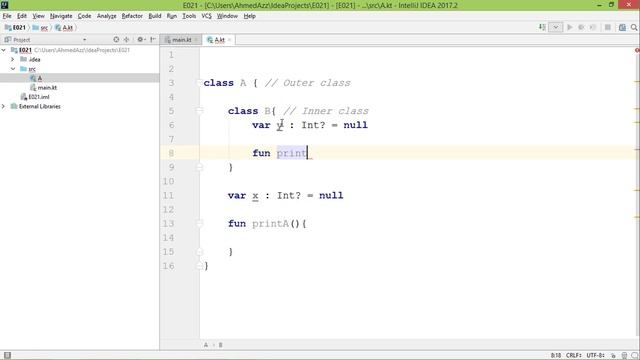Image resolution: width=640 pixels, height=360 pixels.
Task: Open the View menu
Action: point(38,16)
